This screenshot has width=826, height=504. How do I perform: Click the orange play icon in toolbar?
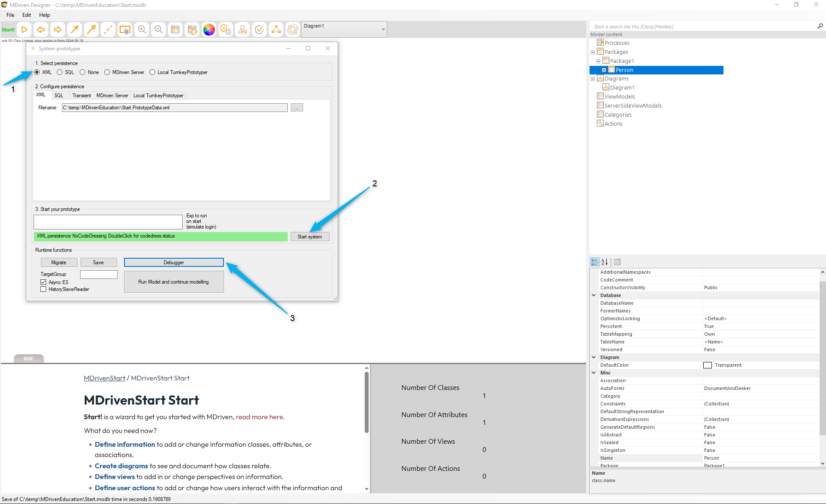coord(25,30)
